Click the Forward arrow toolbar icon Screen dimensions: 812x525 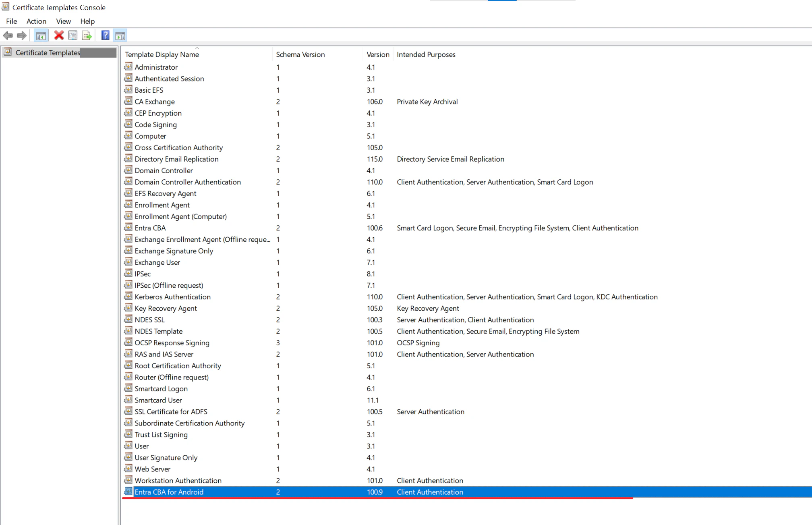coord(22,35)
